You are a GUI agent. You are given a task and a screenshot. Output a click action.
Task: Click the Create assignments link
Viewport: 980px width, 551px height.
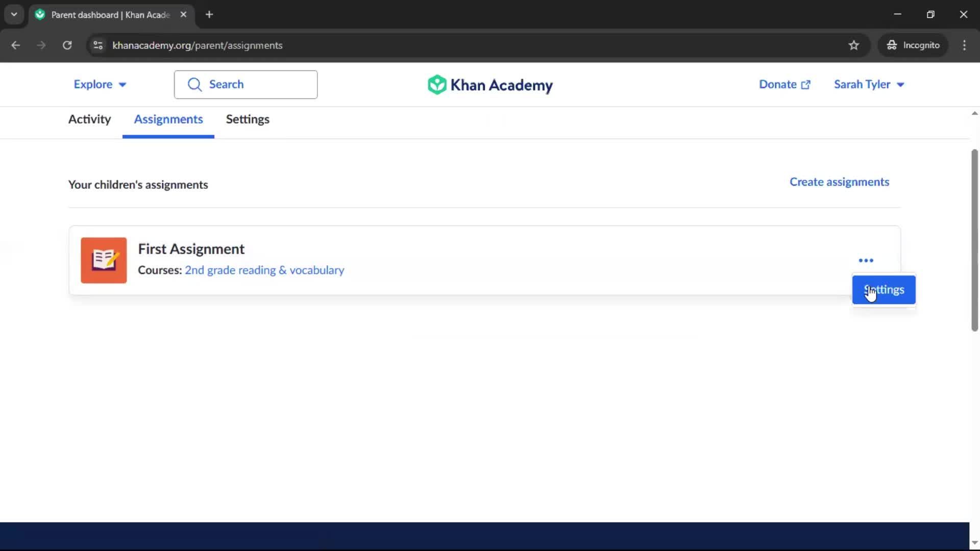coord(839,182)
